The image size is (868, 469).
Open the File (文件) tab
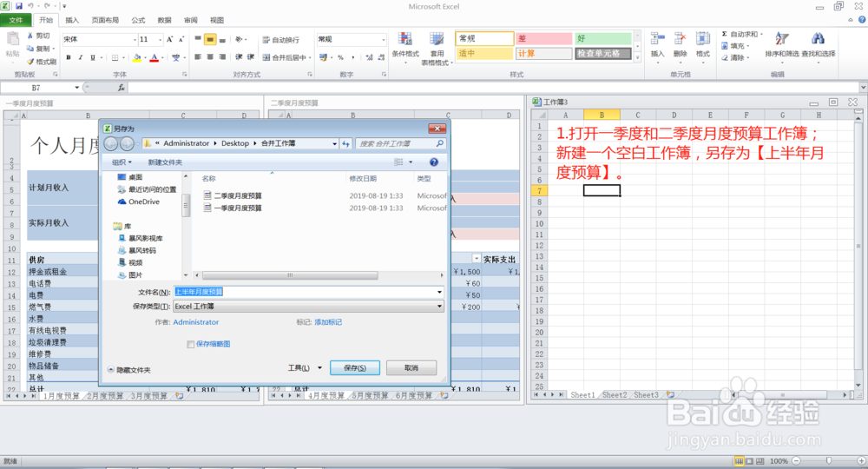[16, 20]
